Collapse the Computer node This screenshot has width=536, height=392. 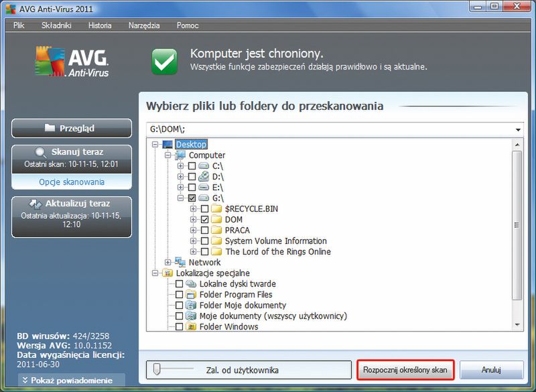[x=167, y=155]
